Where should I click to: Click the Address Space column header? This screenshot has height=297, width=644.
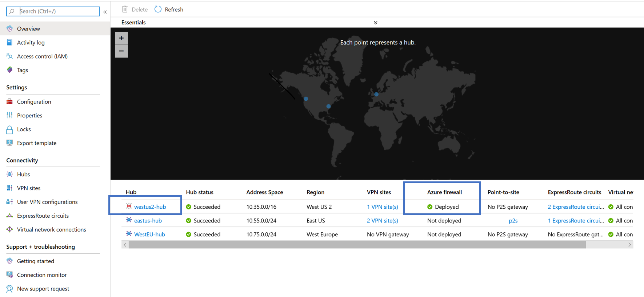[x=264, y=192]
